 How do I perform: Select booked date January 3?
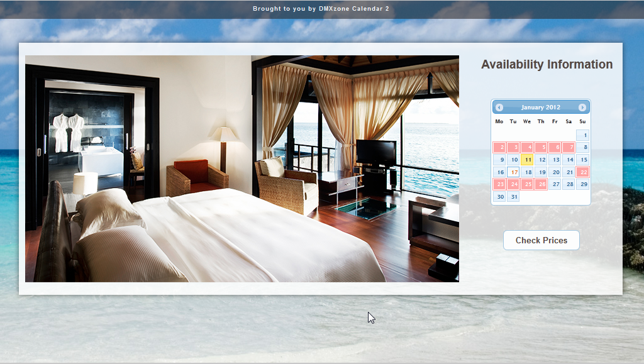pos(513,147)
